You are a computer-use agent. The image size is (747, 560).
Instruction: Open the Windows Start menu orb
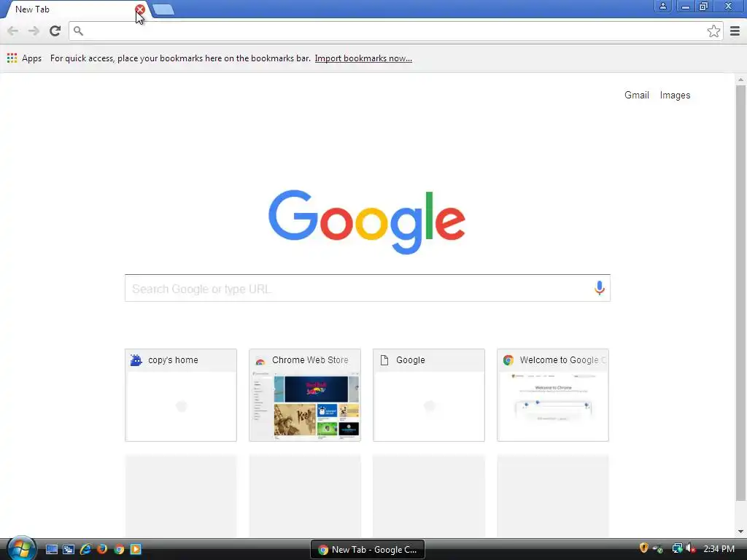click(21, 548)
